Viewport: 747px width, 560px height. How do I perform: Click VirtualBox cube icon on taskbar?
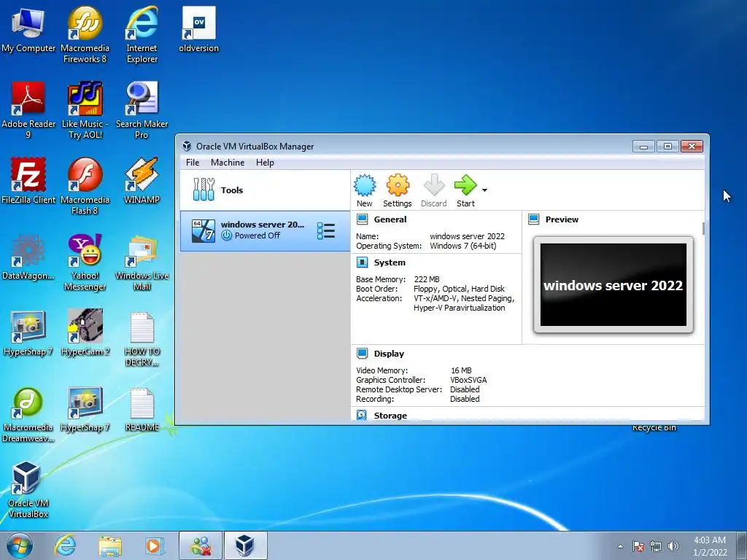coord(245,545)
